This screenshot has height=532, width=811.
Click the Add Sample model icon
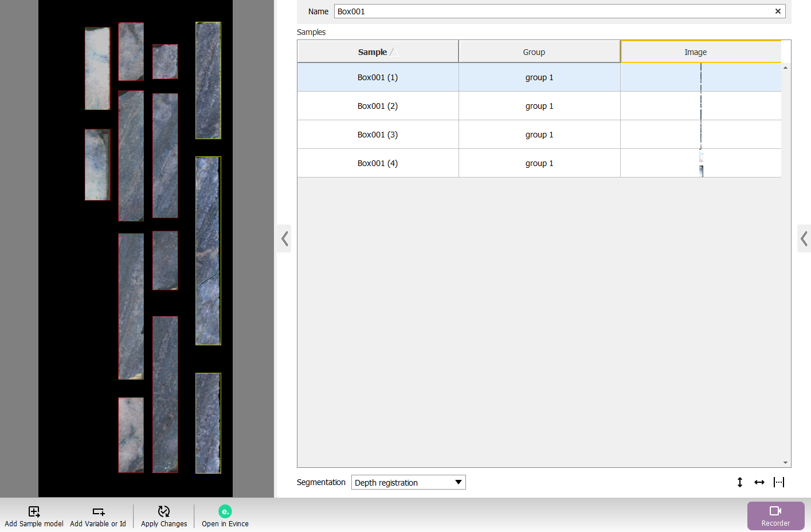[34, 511]
